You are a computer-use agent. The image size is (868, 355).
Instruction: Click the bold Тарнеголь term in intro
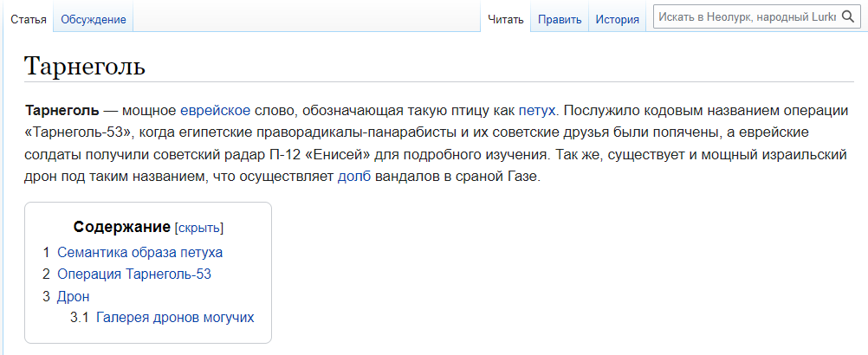coord(62,111)
